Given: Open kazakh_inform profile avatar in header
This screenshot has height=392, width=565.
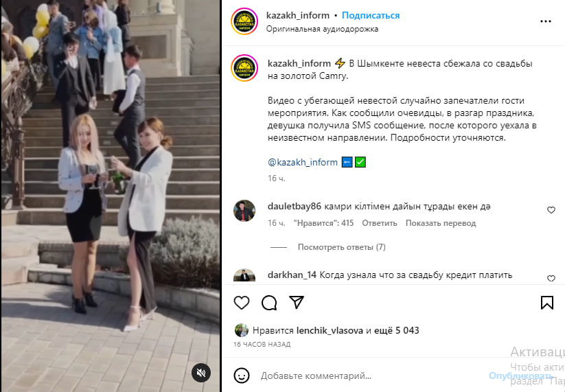Looking at the screenshot, I should (244, 21).
